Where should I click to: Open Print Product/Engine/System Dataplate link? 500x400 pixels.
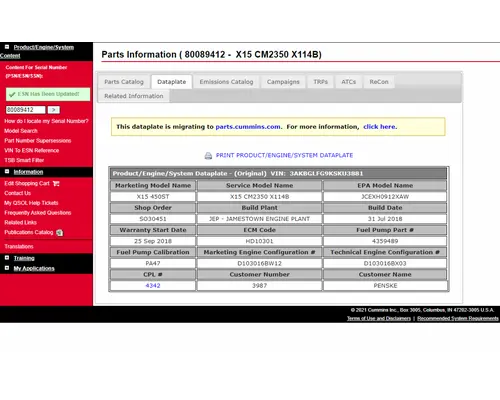284,155
